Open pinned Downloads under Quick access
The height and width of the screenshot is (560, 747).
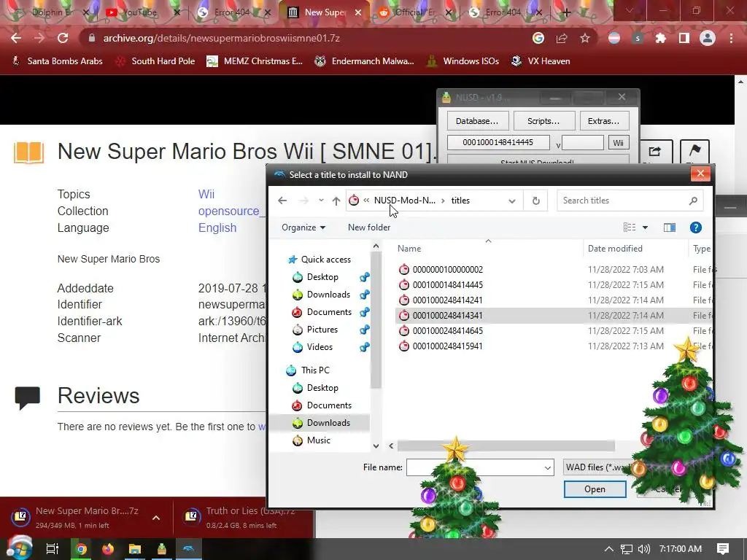click(x=328, y=295)
